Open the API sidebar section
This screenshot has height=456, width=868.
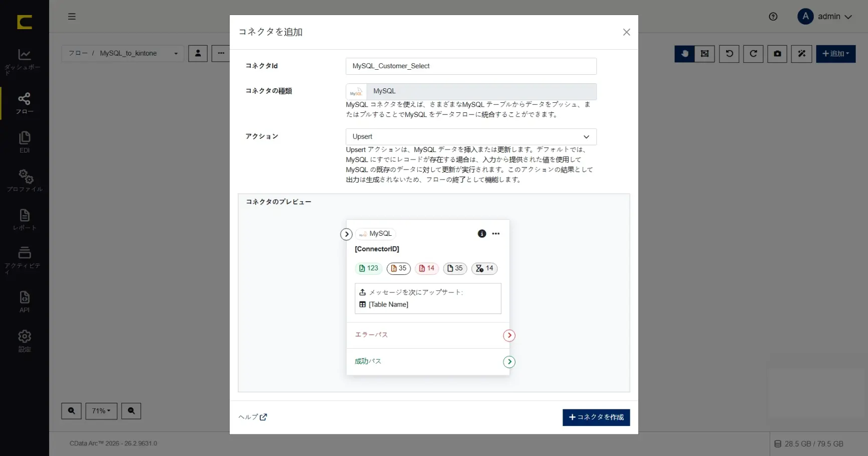click(25, 301)
